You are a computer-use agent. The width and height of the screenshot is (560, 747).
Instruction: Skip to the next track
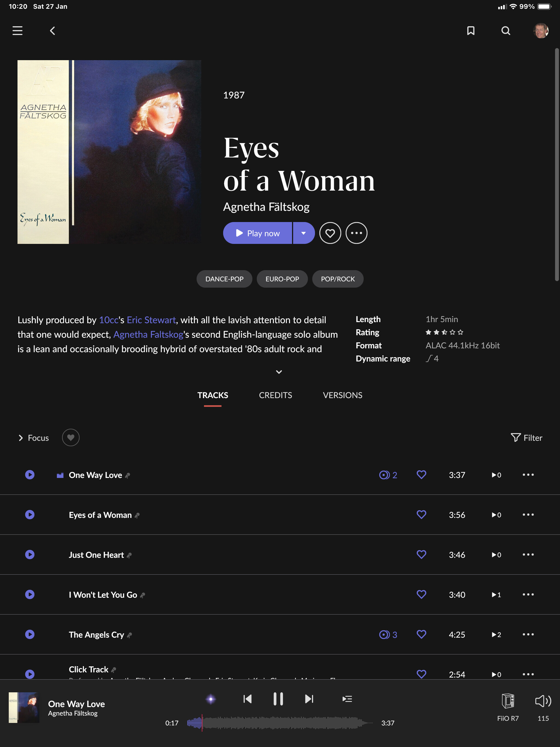[309, 699]
